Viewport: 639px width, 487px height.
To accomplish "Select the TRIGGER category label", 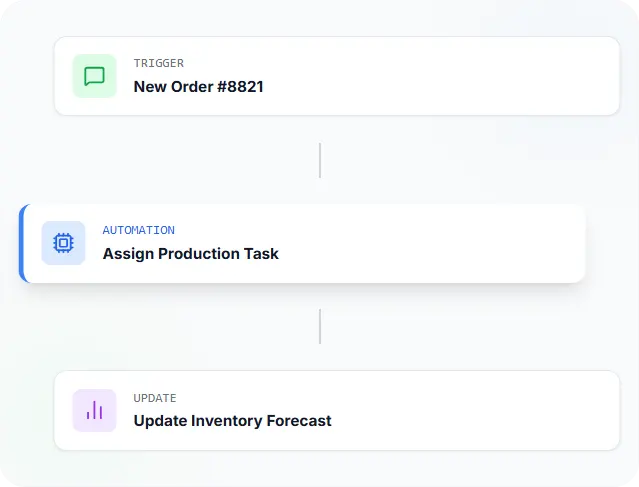I will 158,63.
